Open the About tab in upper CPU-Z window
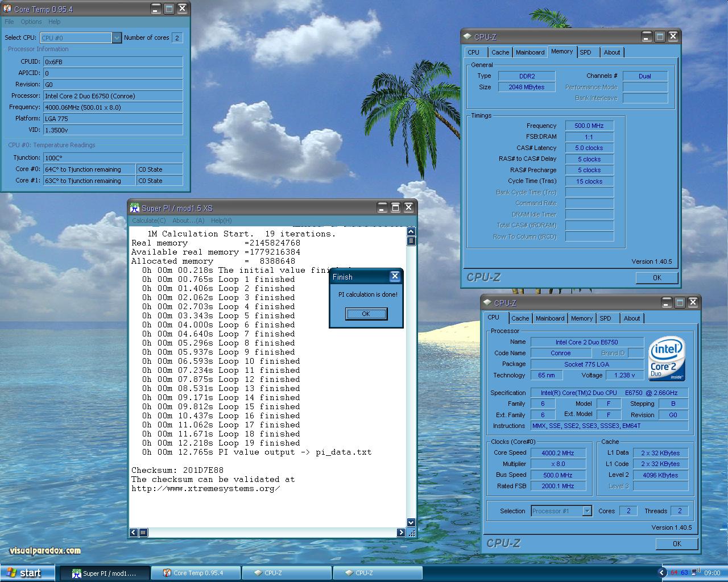 coord(612,52)
